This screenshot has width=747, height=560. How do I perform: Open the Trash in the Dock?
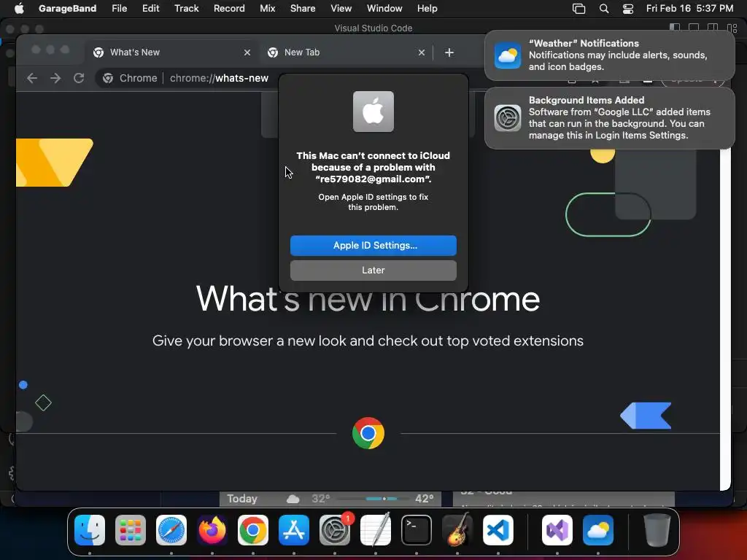657,530
